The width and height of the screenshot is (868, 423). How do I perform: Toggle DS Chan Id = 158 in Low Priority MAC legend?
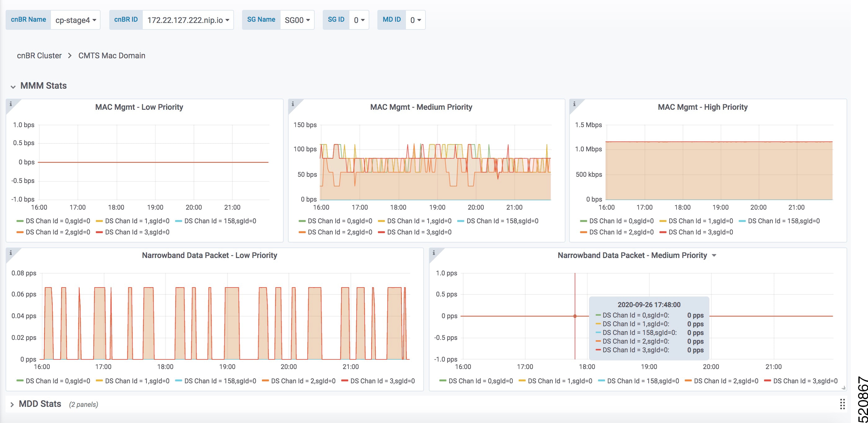pyautogui.click(x=220, y=221)
